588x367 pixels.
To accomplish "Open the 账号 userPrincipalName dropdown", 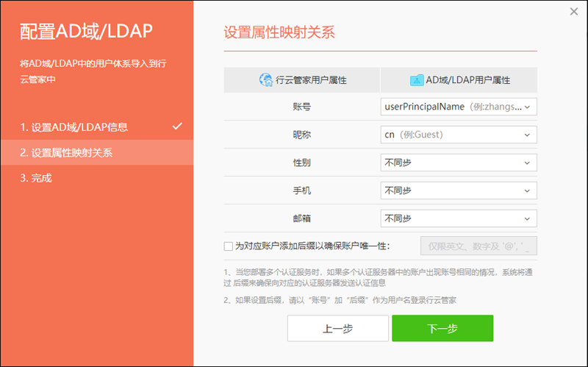I will click(x=459, y=107).
